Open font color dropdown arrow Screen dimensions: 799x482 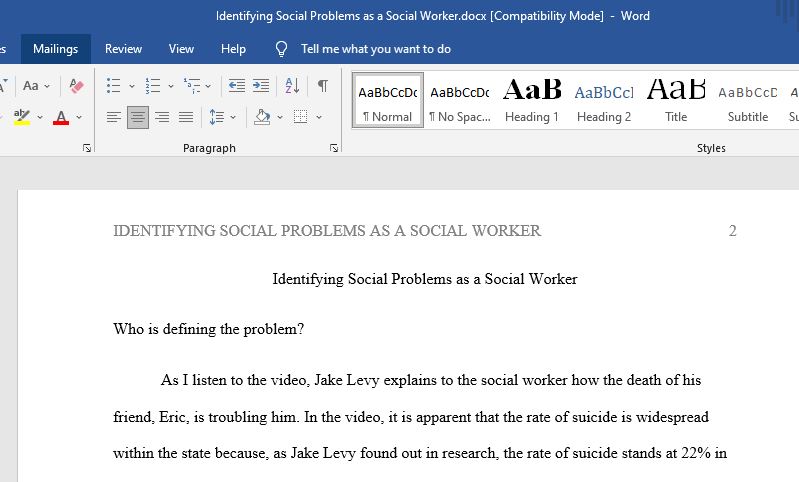pyautogui.click(x=79, y=117)
